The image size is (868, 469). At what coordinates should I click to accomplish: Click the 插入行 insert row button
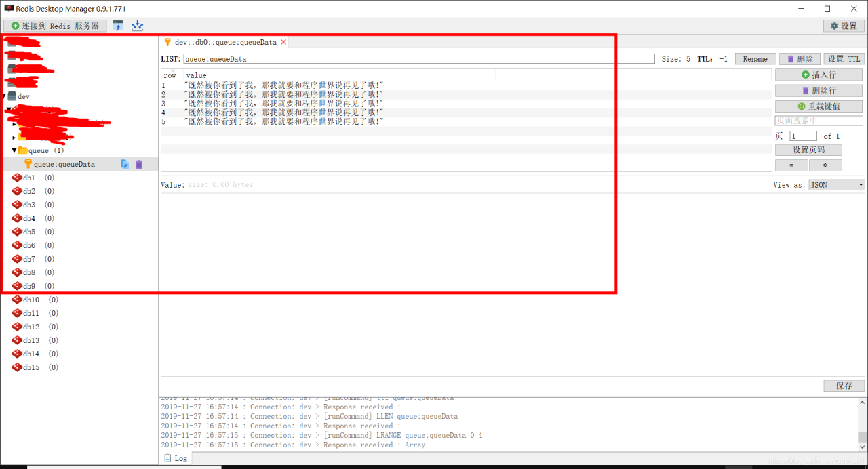[x=818, y=75]
